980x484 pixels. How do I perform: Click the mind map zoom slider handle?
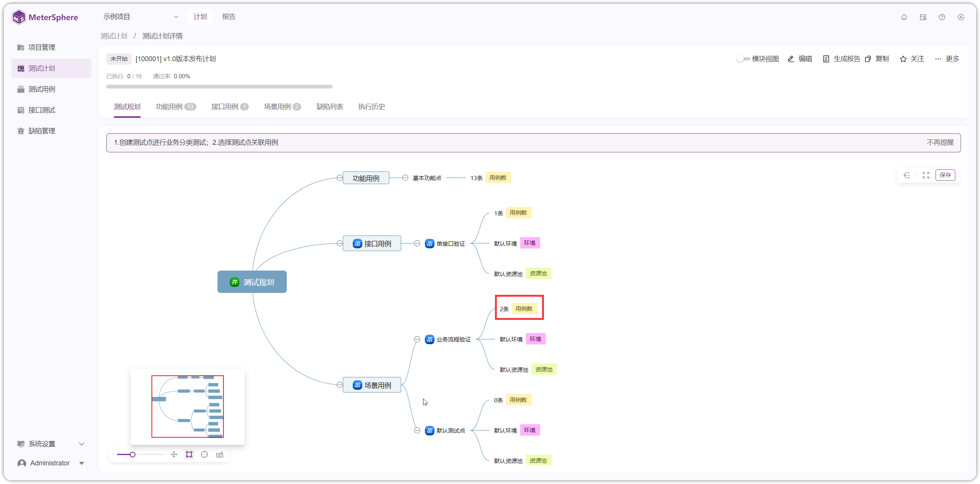133,454
